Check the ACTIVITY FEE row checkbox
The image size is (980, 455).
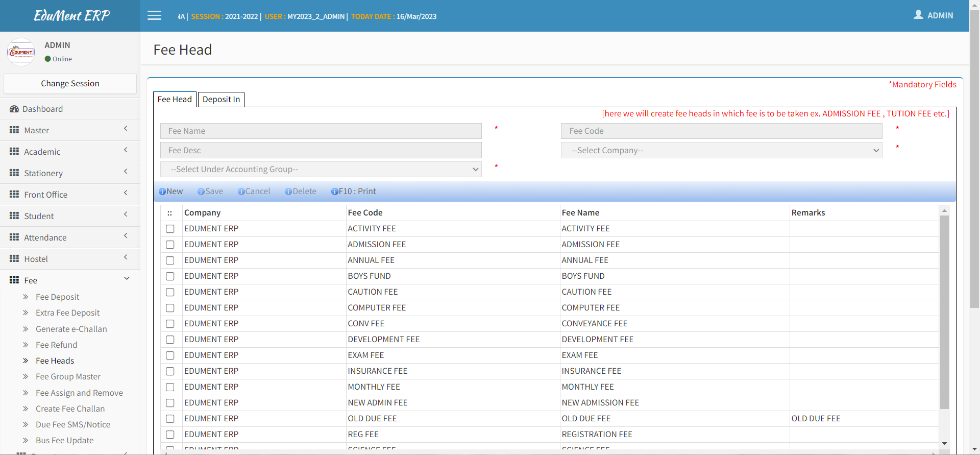coord(170,229)
